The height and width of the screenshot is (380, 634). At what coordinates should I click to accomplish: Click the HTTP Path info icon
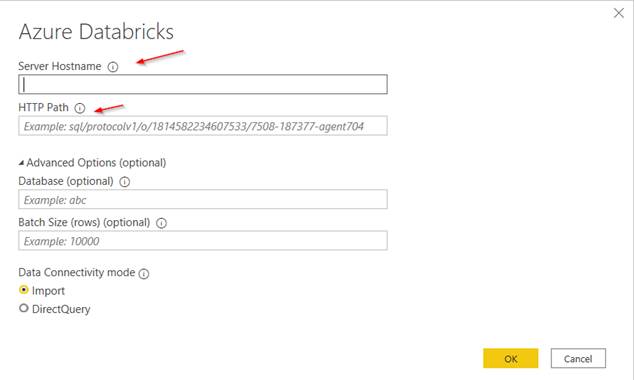pyautogui.click(x=80, y=108)
